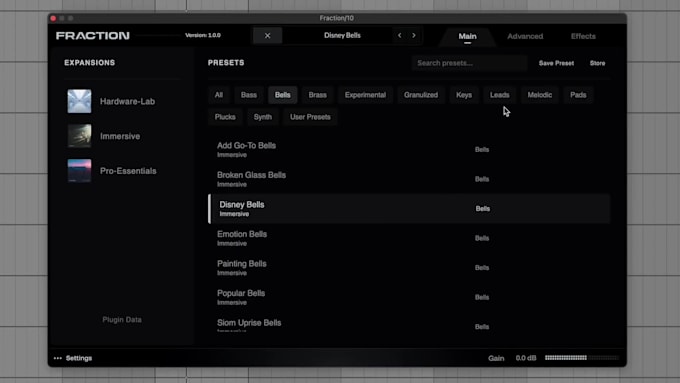
Task: Filter presets by Melodic
Action: (540, 95)
